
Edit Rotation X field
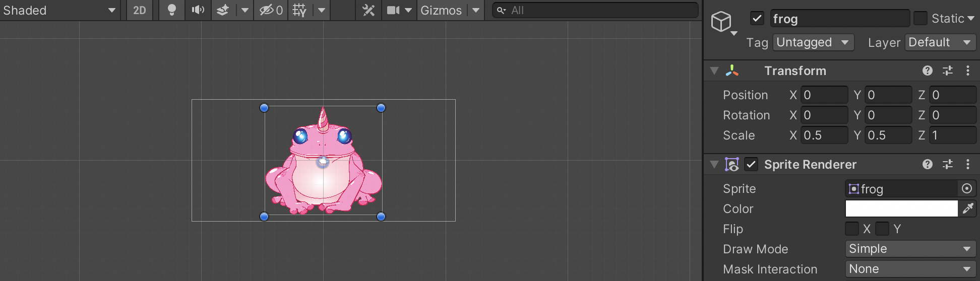824,115
